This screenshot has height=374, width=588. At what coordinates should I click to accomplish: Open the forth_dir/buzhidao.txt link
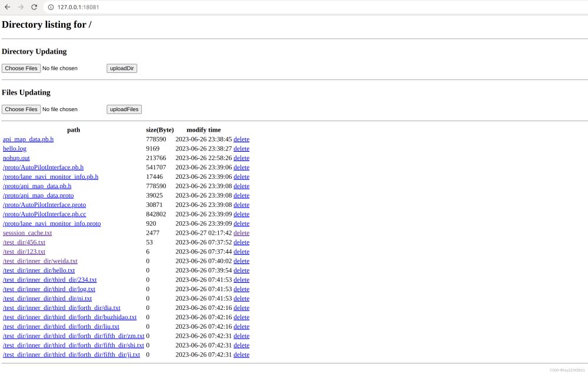(x=70, y=318)
